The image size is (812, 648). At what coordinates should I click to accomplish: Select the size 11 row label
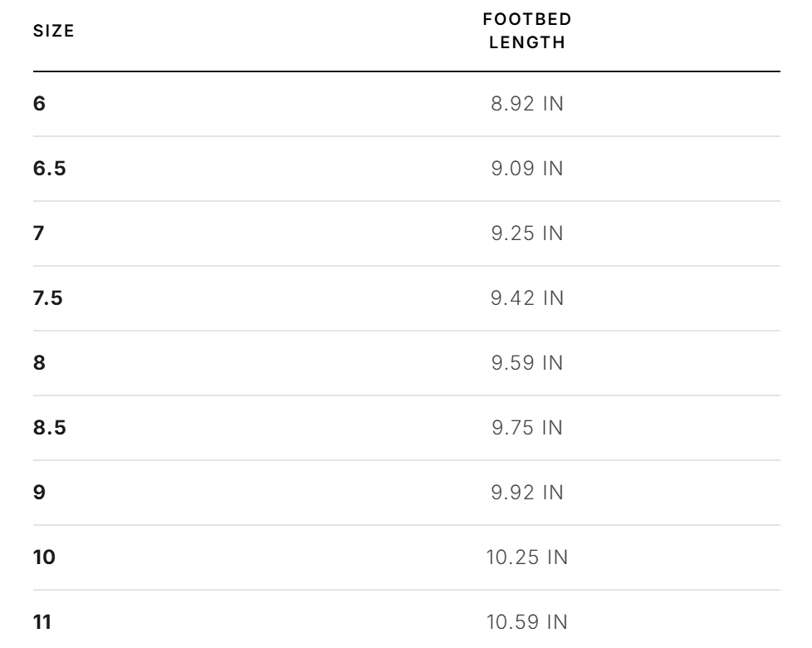click(42, 622)
